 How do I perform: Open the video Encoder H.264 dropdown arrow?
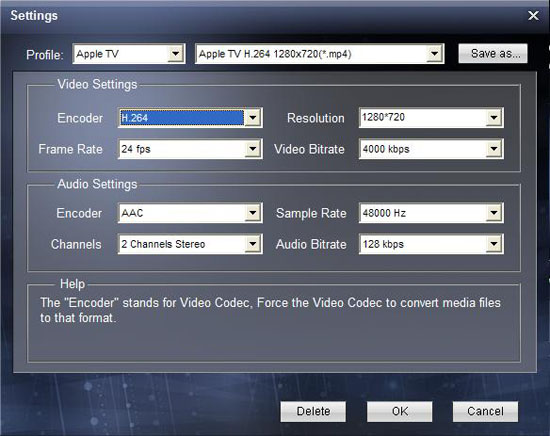click(253, 118)
